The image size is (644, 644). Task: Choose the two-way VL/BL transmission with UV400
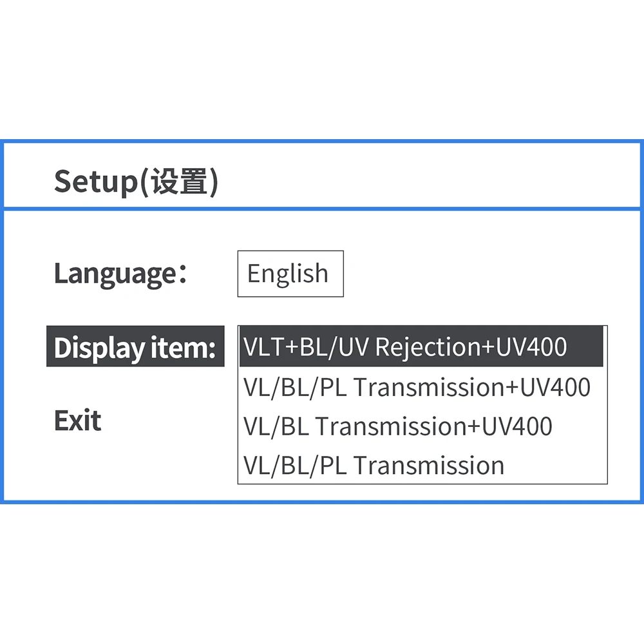point(398,426)
